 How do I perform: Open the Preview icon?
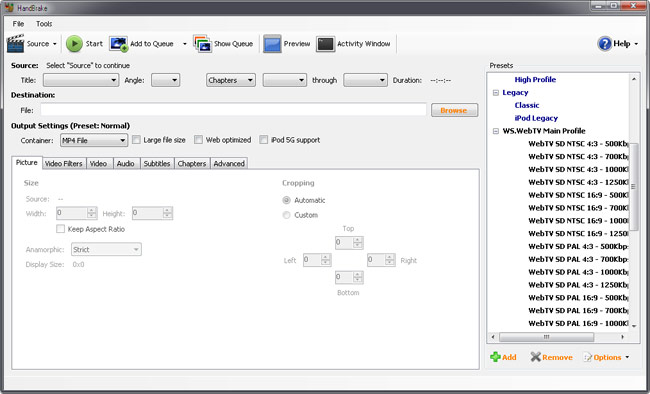click(x=272, y=44)
